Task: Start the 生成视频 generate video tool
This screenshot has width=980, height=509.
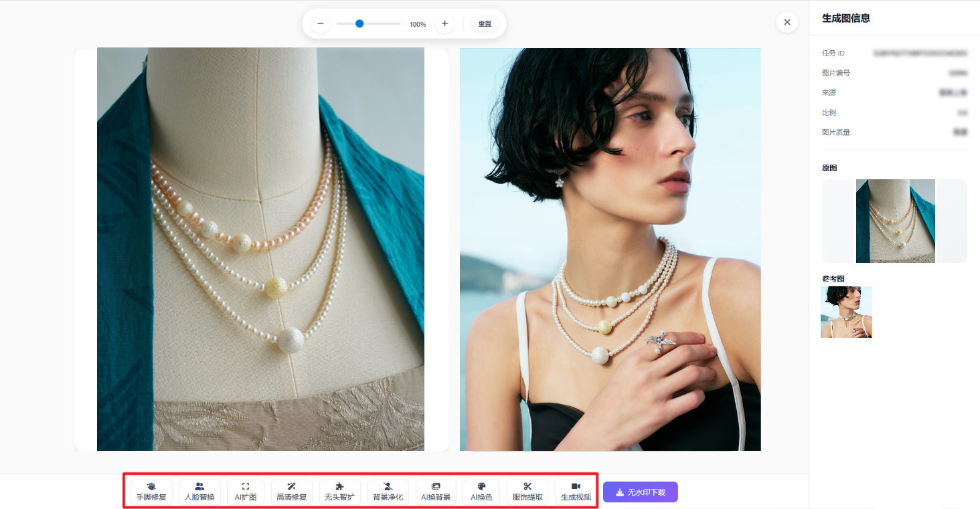Action: [576, 492]
